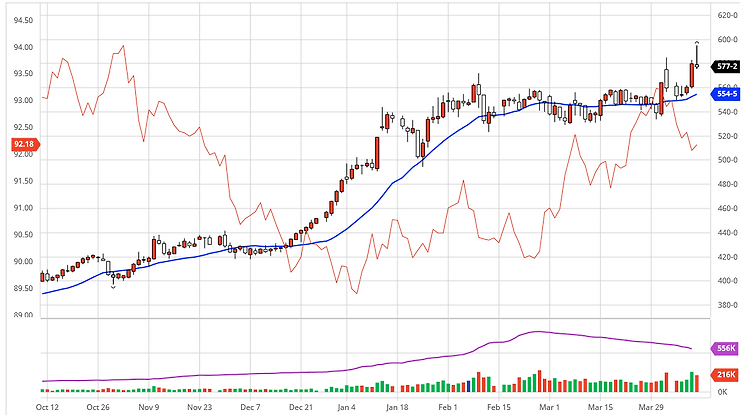
Task: Click the 91.50 left-axis label
Action: tap(23, 181)
